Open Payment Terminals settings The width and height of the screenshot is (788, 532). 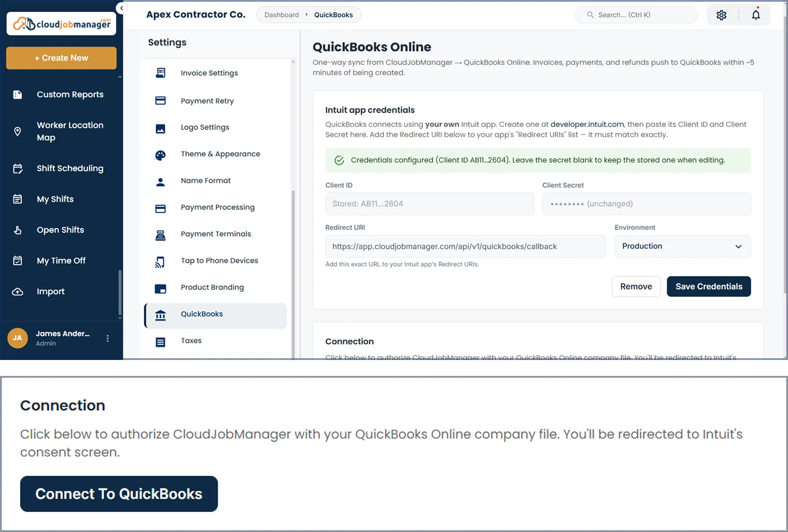pos(216,234)
